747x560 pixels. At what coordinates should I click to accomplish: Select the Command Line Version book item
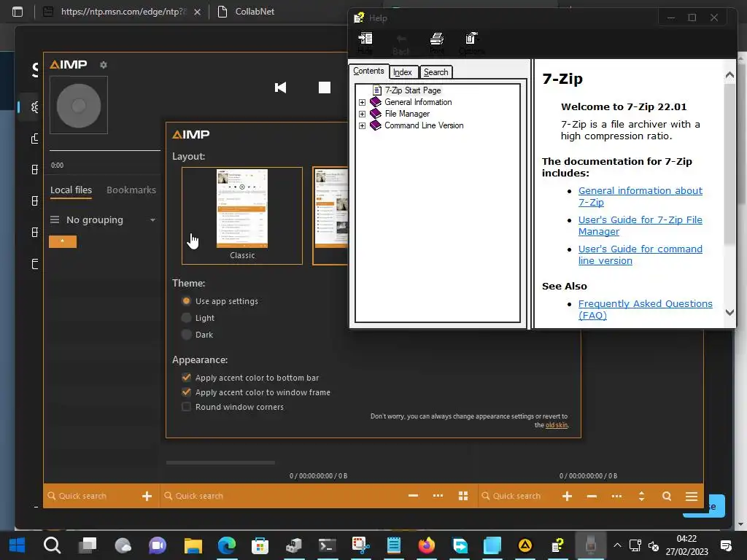424,125
